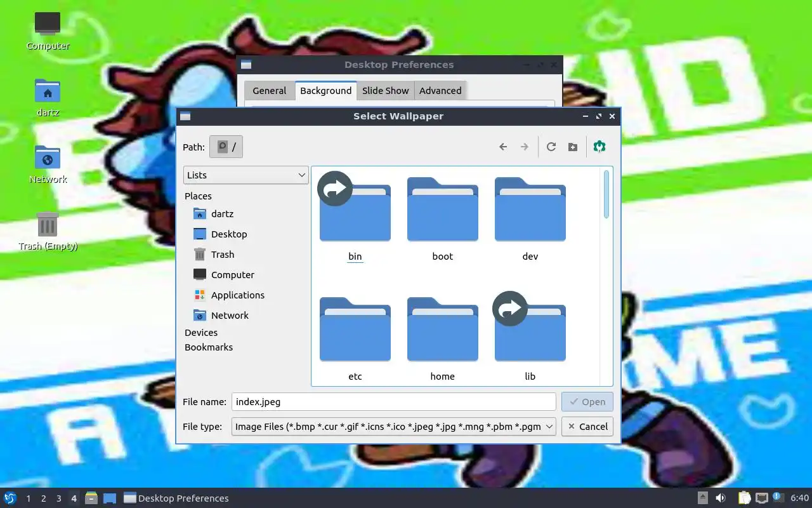Cancel the Select Wallpaper dialog

coord(587,427)
